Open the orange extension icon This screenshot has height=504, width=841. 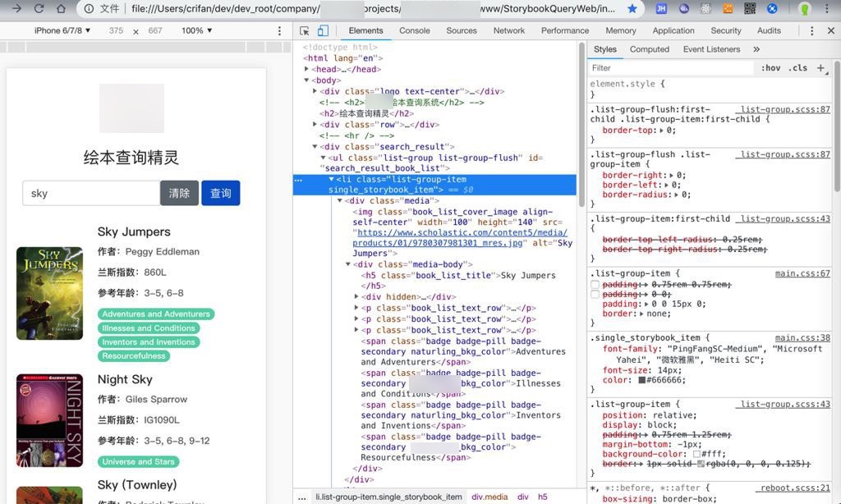pyautogui.click(x=728, y=8)
